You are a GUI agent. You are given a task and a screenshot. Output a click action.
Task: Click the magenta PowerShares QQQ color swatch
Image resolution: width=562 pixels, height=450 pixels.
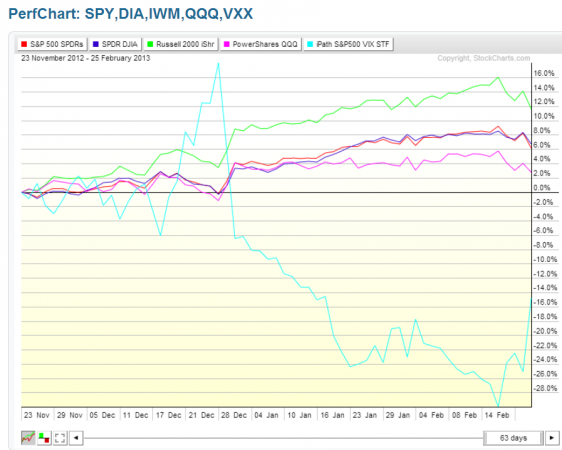[x=227, y=44]
